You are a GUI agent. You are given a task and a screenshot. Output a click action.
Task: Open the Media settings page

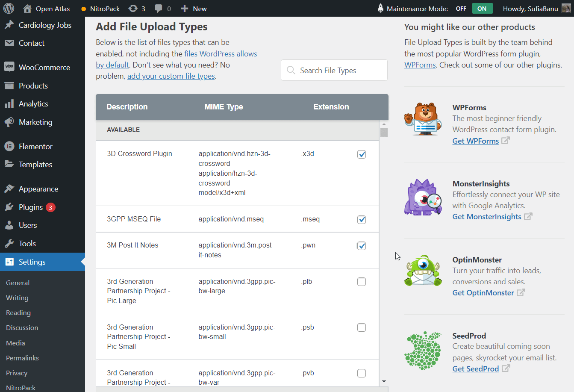coord(15,343)
